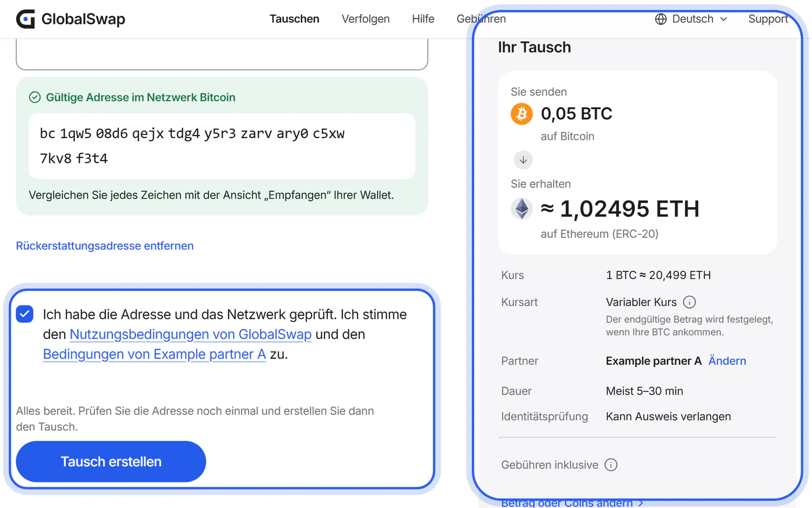812x508 pixels.
Task: Open Nutzungsbedingungen von GlobalSwap link
Action: tap(190, 334)
